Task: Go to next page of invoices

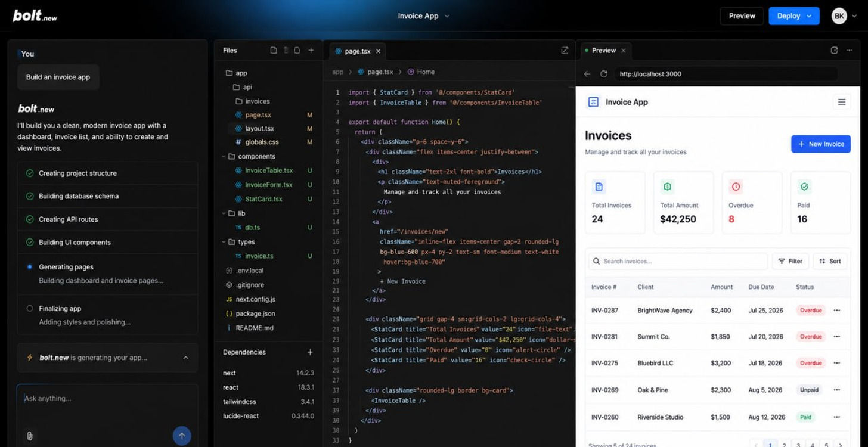Action: (x=839, y=445)
